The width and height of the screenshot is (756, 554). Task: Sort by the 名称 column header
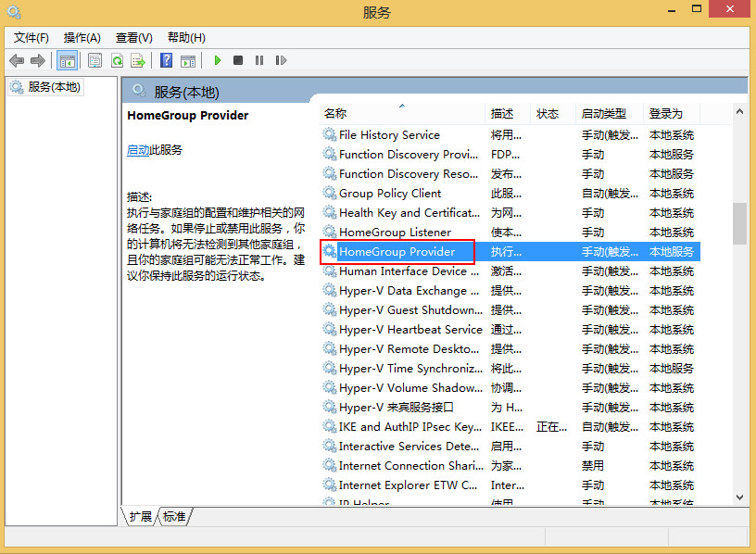(402, 114)
